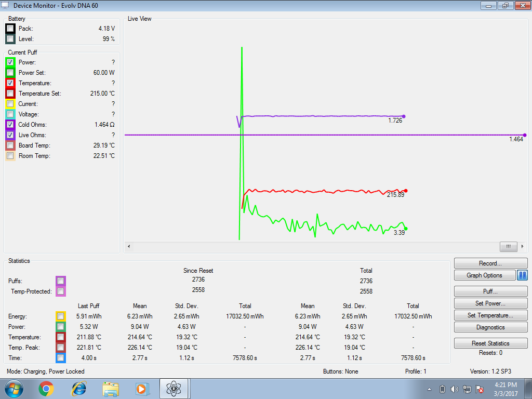Launch Windows Media Player from the taskbar
532x399 pixels.
tap(141, 388)
